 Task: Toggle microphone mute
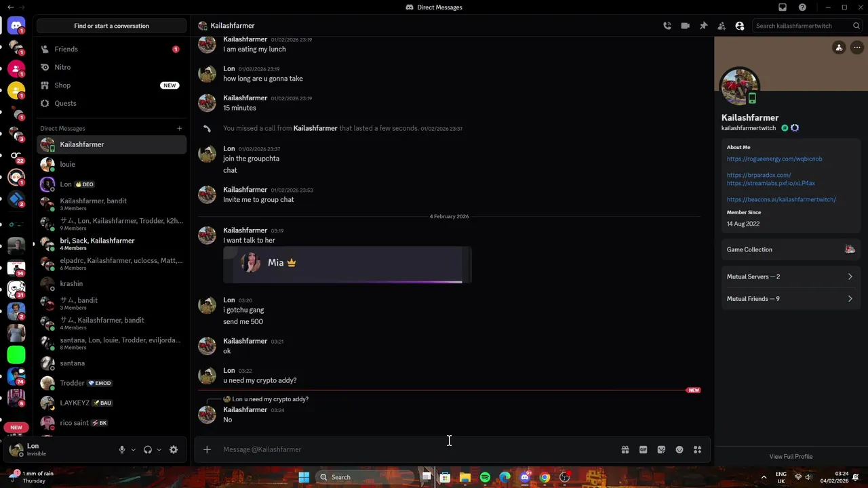tap(122, 449)
